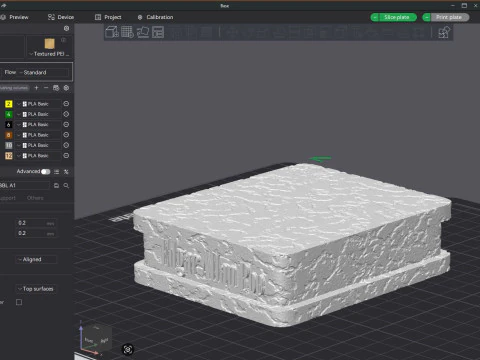Screen dimensions: 480x360
Task: Edit preset icon for filament 10
Action: click(66, 145)
